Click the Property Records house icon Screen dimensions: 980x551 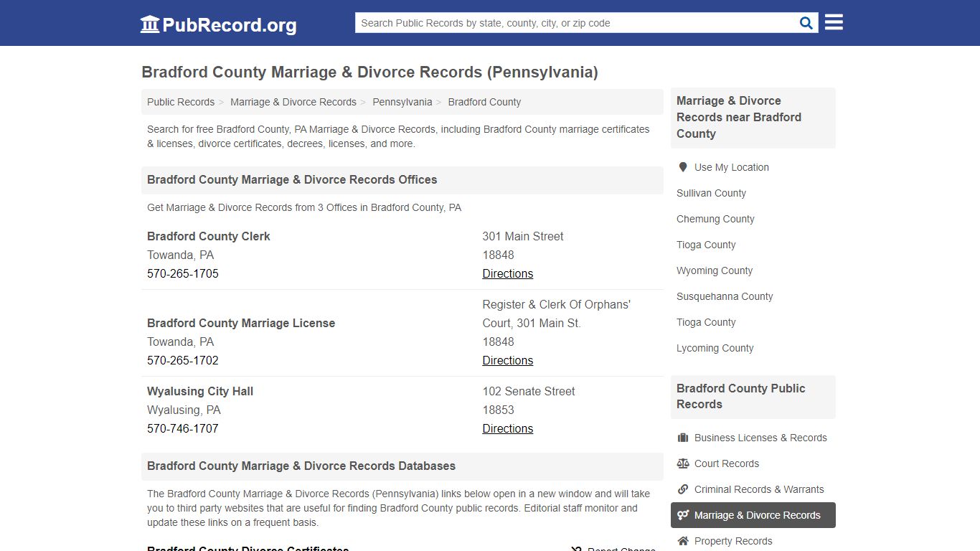tap(683, 541)
